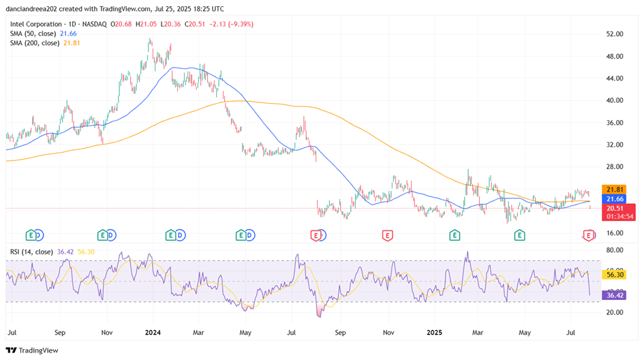Screen dimensions: 644x360
Task: Select the SMA (200, close) indicator legend
Action: [x=36, y=43]
